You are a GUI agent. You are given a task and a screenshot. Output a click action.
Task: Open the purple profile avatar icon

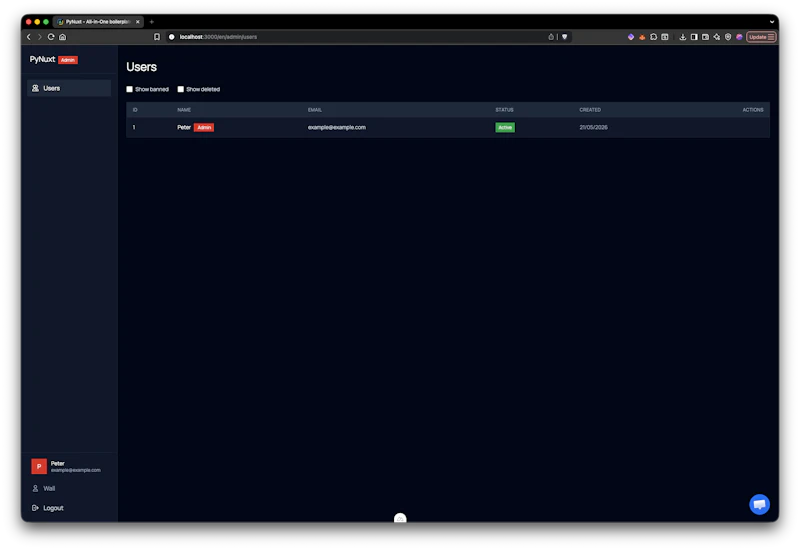pyautogui.click(x=739, y=37)
